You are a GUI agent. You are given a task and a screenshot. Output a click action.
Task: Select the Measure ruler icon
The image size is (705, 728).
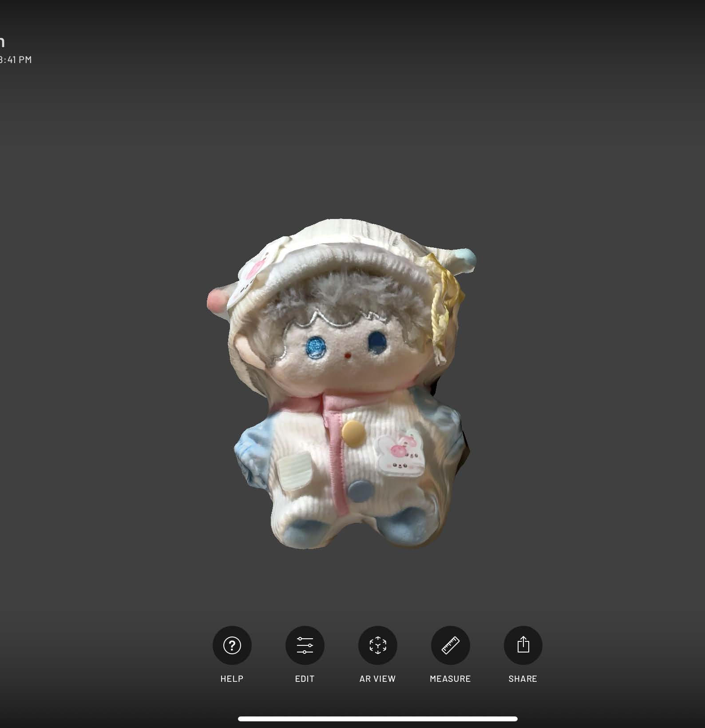point(450,645)
